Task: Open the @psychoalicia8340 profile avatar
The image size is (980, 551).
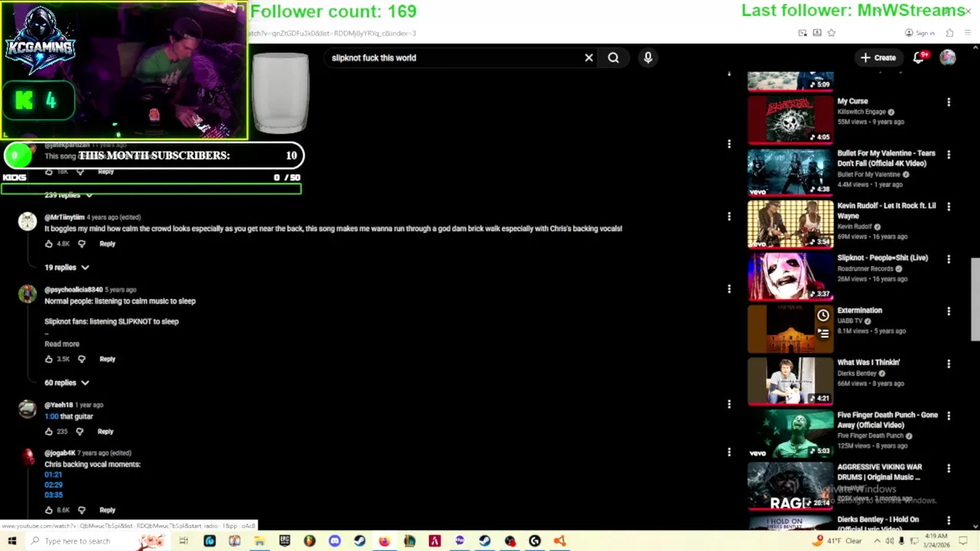Action: pos(28,294)
